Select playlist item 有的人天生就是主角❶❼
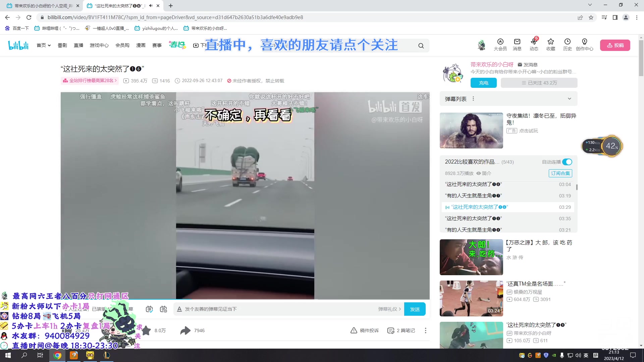This screenshot has width=644, height=362. click(x=508, y=196)
